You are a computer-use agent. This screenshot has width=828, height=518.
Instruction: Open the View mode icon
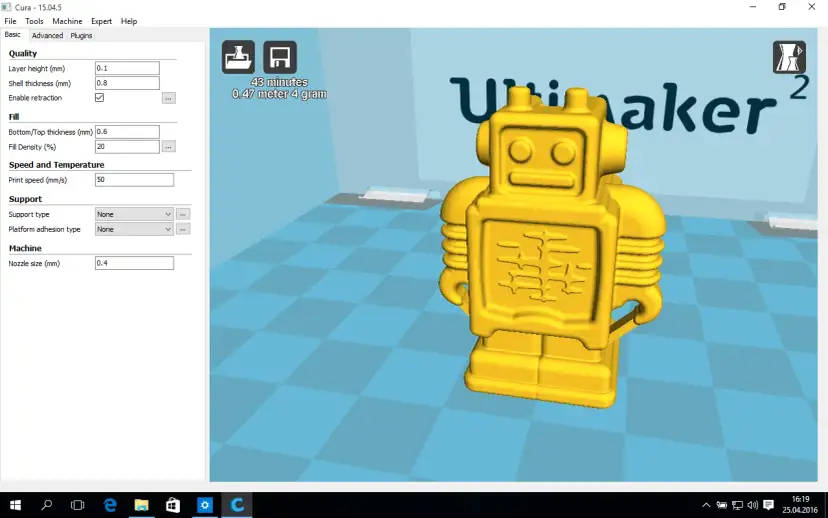789,57
